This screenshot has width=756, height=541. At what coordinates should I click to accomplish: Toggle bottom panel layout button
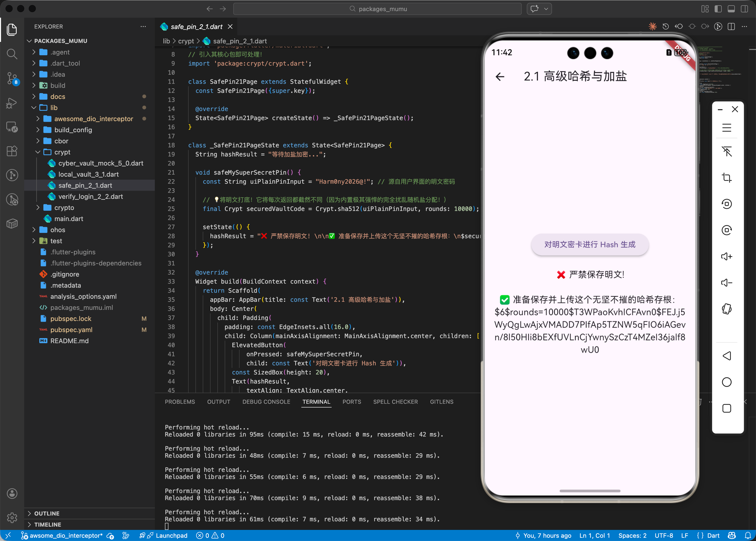731,9
